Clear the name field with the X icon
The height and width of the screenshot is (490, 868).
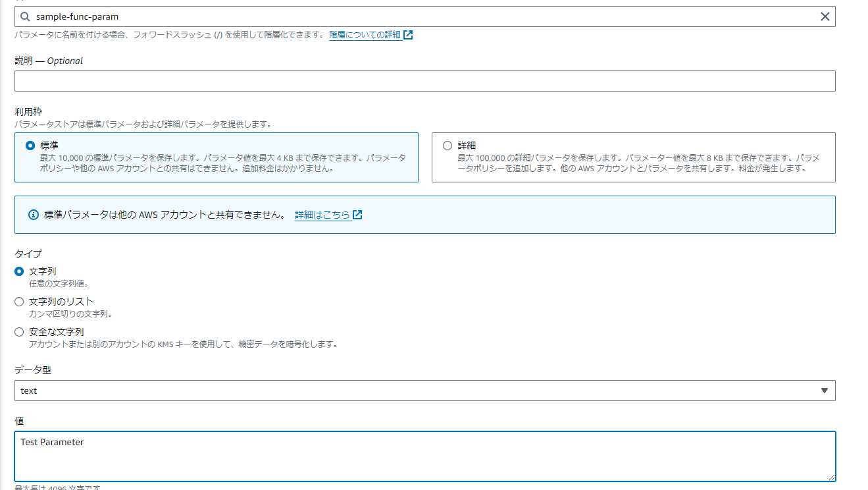pos(825,16)
